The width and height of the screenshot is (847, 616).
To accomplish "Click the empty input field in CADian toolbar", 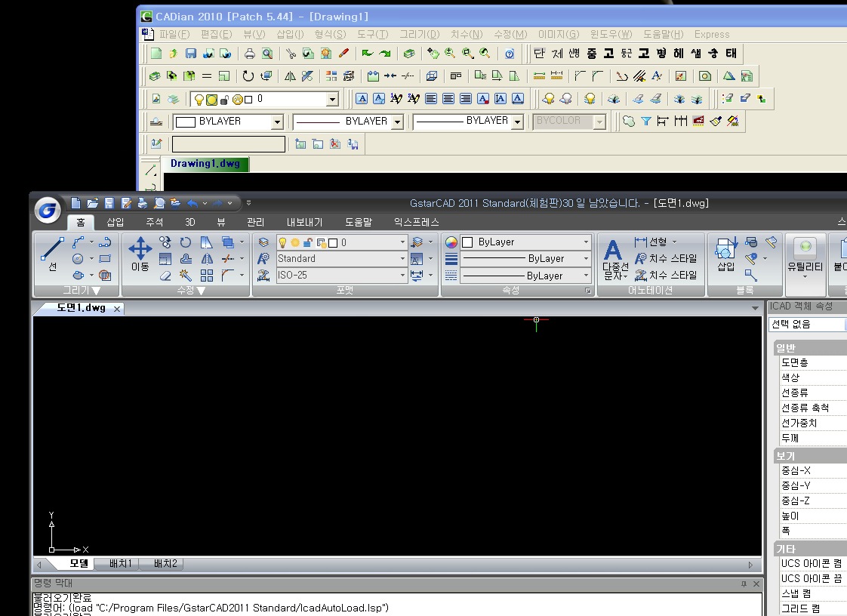I will pyautogui.click(x=229, y=144).
